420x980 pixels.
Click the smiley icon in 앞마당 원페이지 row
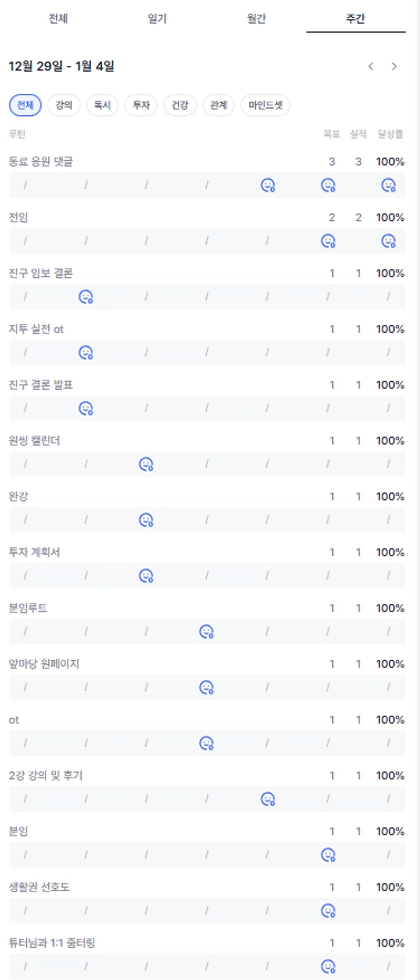[x=206, y=688]
